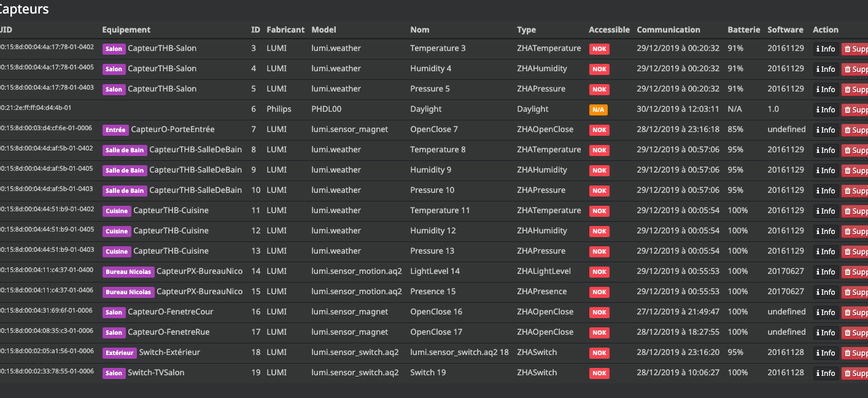Sort by the ID column header
This screenshot has height=398, width=868.
click(x=255, y=29)
